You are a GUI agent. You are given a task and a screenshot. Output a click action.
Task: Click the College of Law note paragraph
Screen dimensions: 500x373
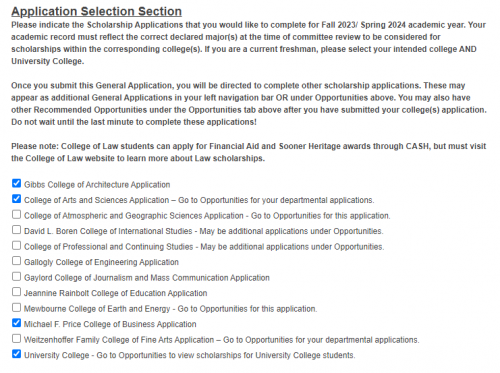pos(249,152)
